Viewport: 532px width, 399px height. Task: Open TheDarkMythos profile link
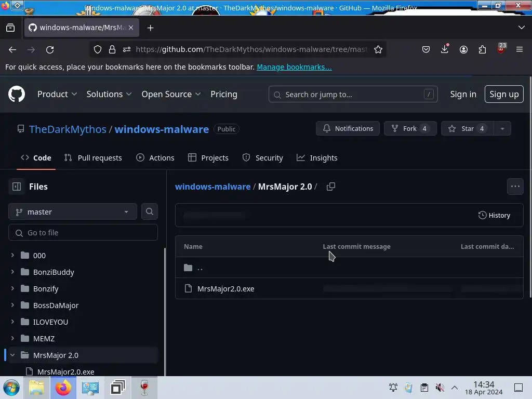click(68, 129)
